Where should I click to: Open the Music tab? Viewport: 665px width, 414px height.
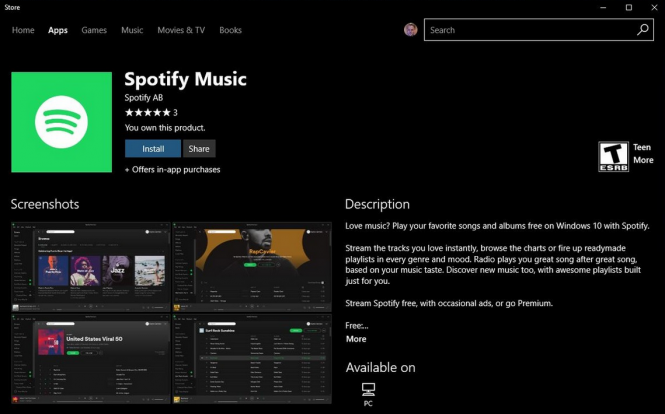(x=132, y=30)
